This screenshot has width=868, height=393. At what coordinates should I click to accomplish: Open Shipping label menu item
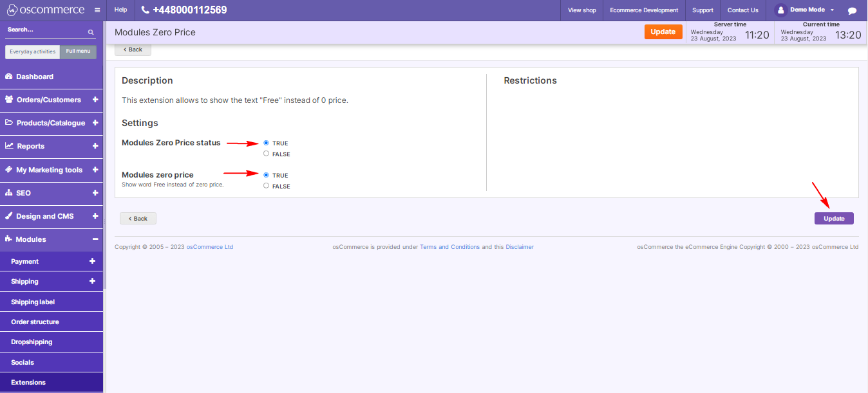52,302
